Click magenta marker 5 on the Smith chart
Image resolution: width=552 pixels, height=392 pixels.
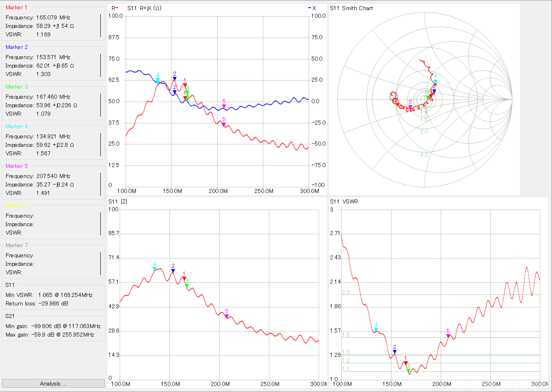click(410, 107)
